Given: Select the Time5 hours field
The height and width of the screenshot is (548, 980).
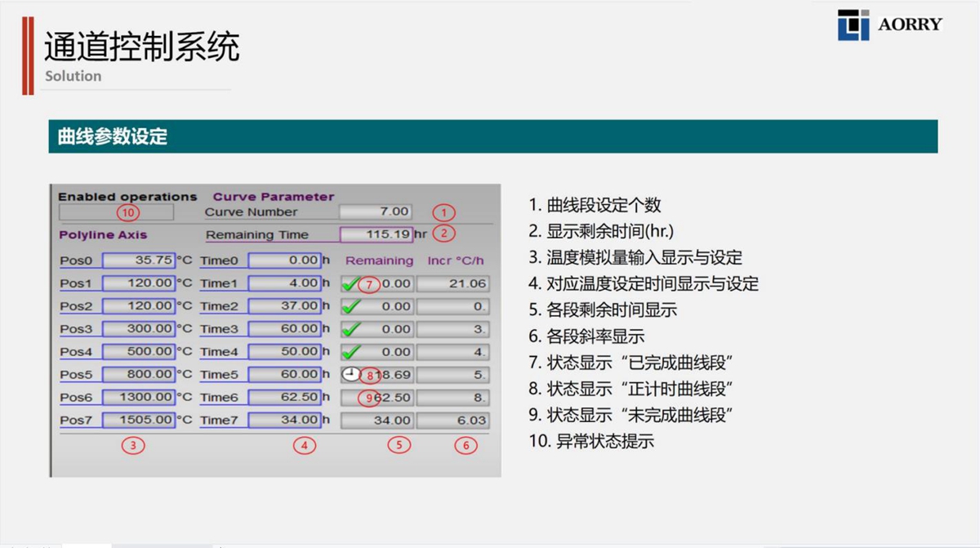Looking at the screenshot, I should pos(284,375).
